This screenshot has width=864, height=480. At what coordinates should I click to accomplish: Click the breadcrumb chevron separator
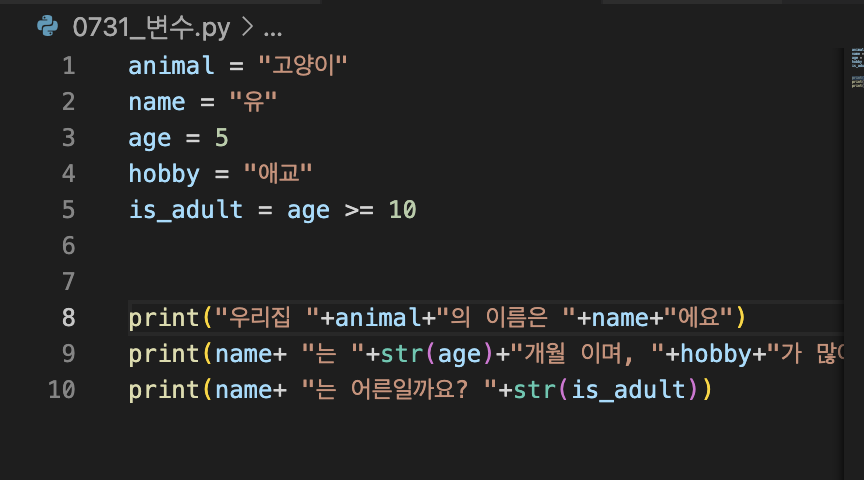(x=247, y=27)
